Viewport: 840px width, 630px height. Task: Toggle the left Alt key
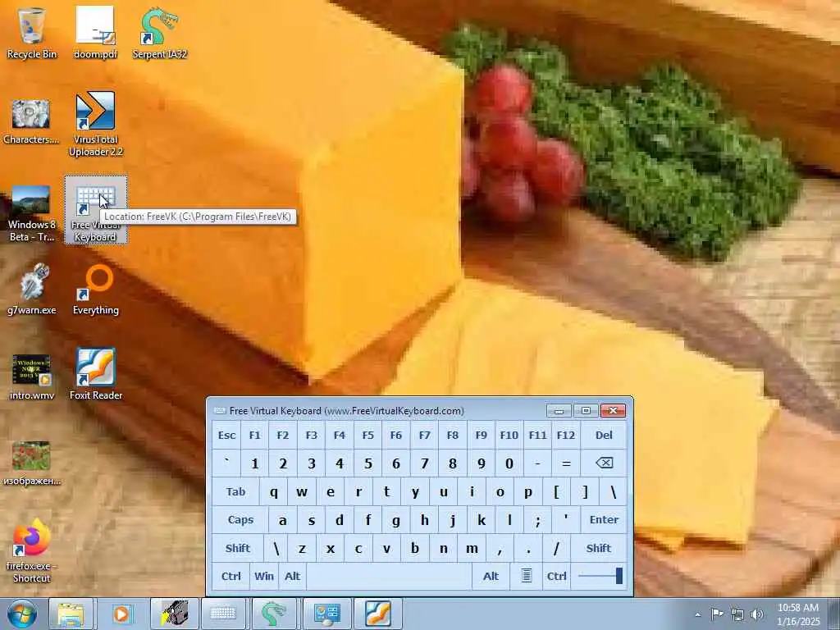292,576
